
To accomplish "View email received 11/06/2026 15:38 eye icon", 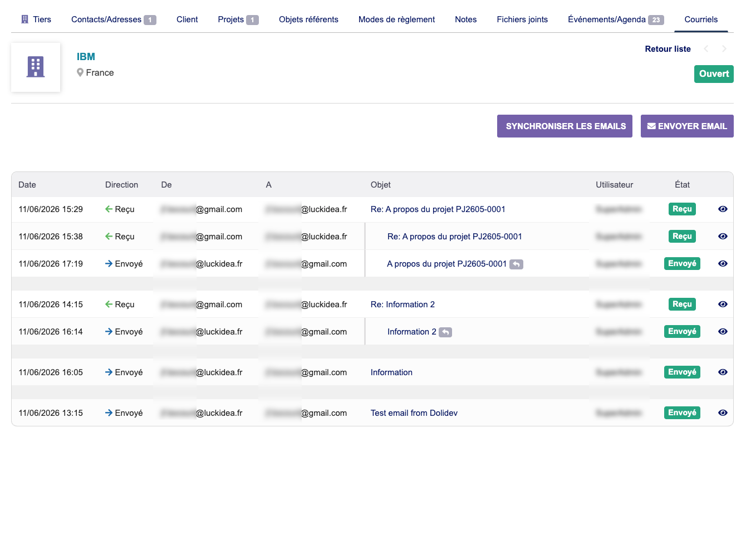I will (x=723, y=237).
